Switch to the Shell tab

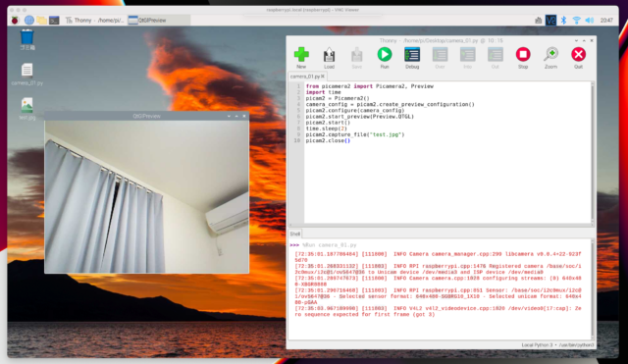click(295, 234)
